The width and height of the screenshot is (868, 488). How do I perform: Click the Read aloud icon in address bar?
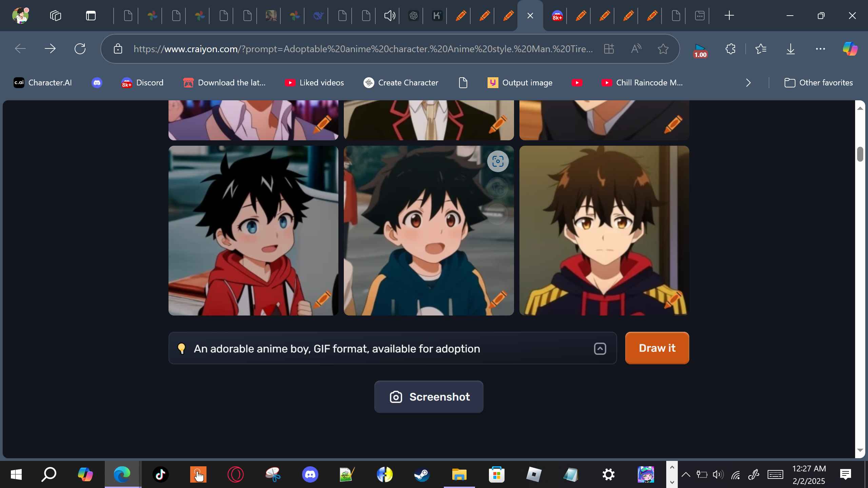pos(636,49)
